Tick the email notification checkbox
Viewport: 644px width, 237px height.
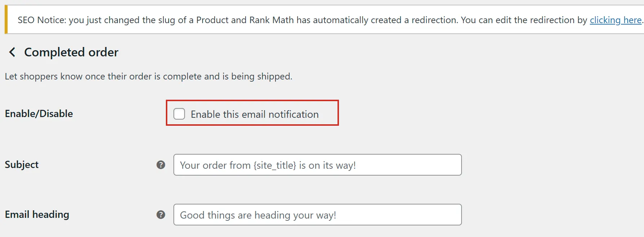[179, 114]
